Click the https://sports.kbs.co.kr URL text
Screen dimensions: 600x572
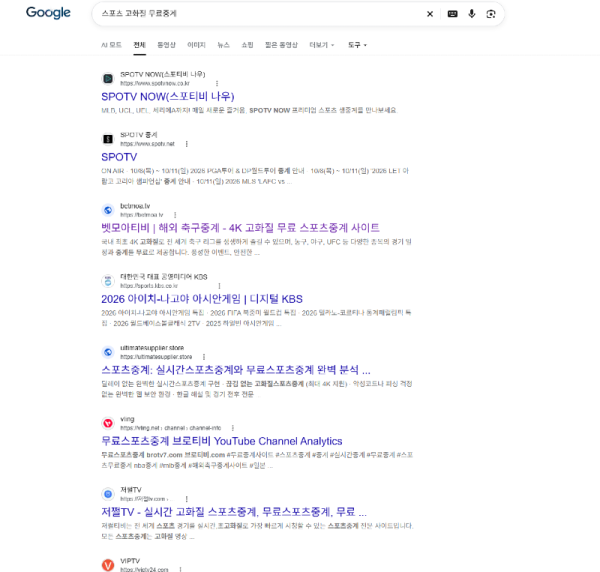149,286
